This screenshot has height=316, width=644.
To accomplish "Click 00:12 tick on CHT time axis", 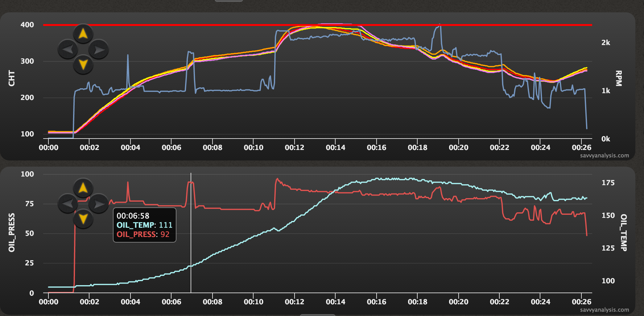I will pos(294,148).
